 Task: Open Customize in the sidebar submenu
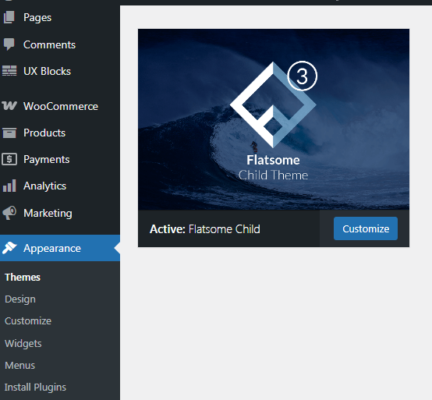28,321
